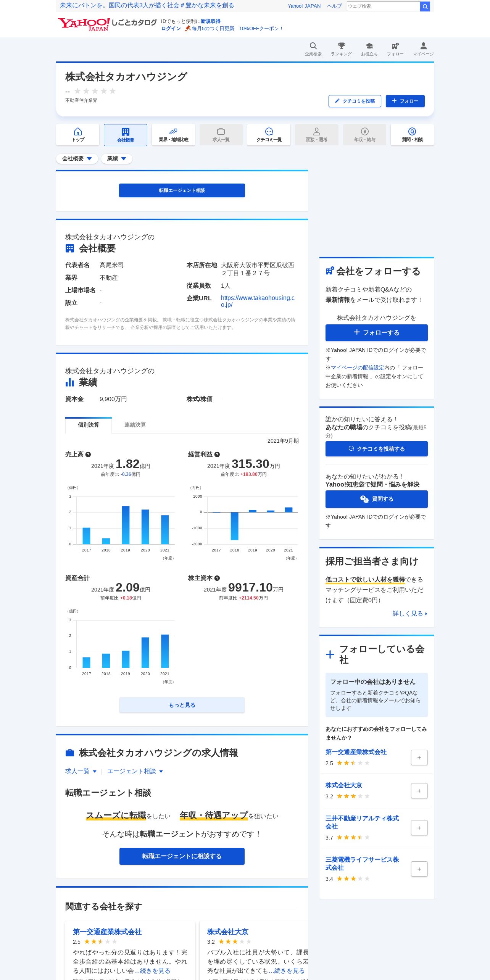Viewport: 490px width, 980px height.
Task: Click the 2018 bar in 経営利益 chart
Action: (x=234, y=526)
